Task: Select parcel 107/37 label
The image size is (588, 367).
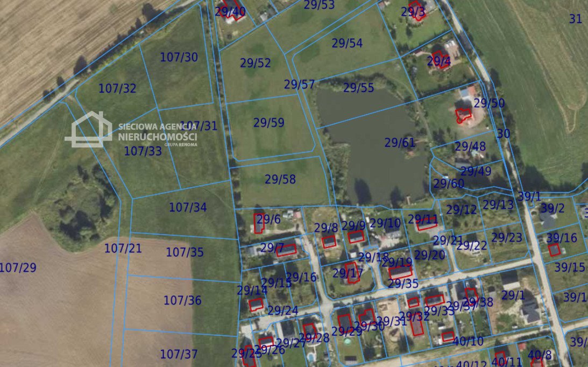Action: (179, 354)
